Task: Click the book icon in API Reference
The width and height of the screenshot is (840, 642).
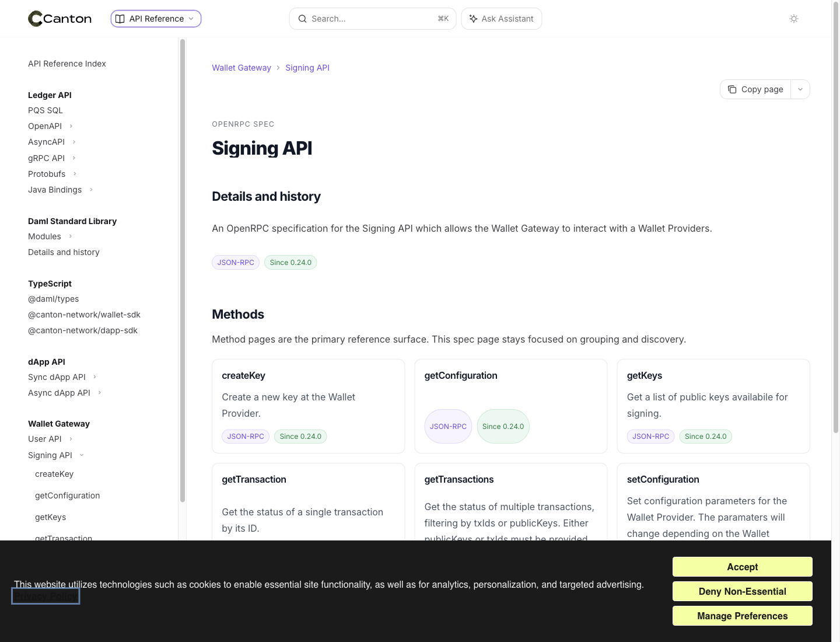Action: tap(120, 19)
